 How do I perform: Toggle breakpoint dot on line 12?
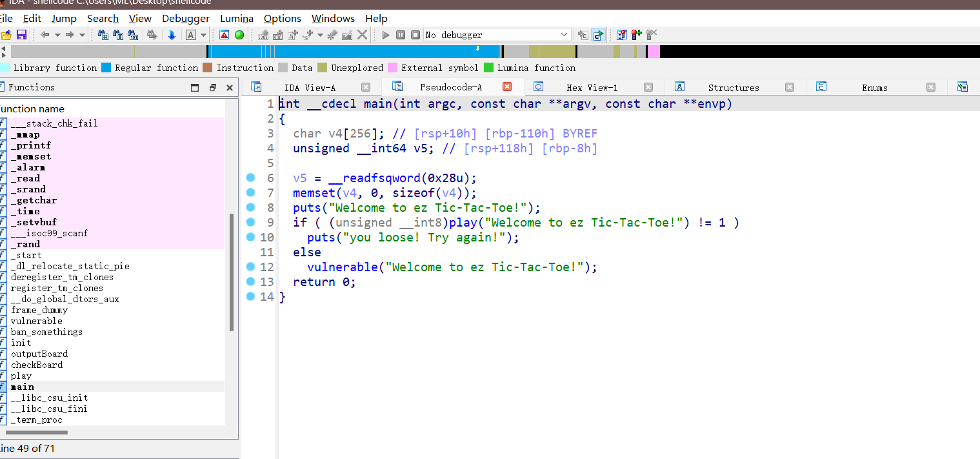pyautogui.click(x=251, y=267)
